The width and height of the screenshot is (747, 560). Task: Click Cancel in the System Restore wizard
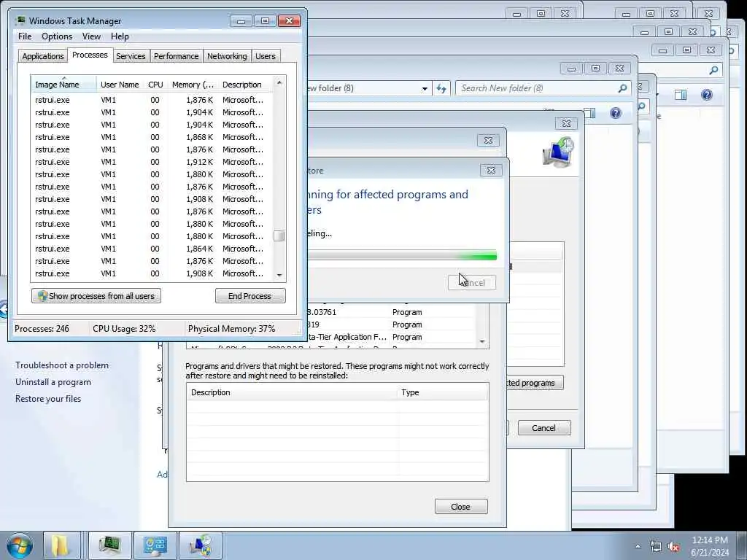point(543,427)
